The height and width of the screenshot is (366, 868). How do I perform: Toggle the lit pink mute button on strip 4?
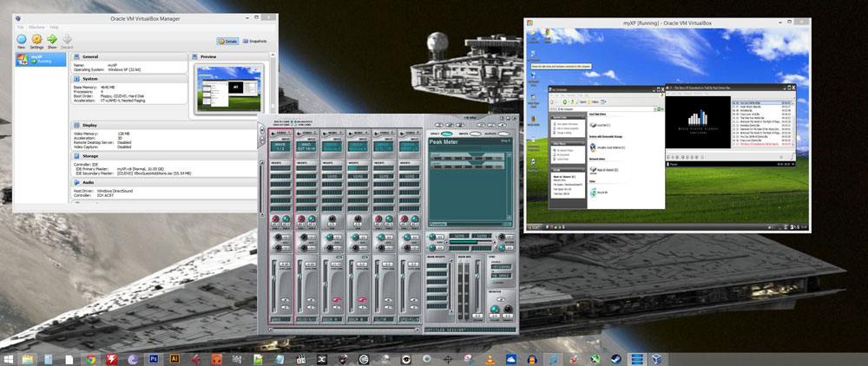pos(361,299)
